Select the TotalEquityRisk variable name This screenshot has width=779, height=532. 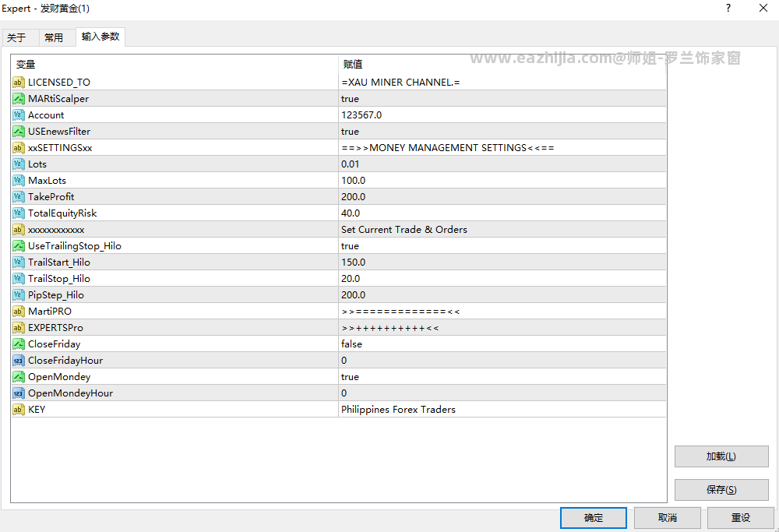point(62,213)
